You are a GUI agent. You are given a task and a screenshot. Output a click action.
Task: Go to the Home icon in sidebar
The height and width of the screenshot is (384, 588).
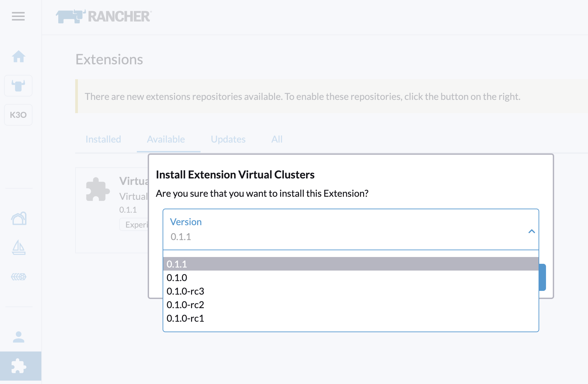[x=19, y=56]
